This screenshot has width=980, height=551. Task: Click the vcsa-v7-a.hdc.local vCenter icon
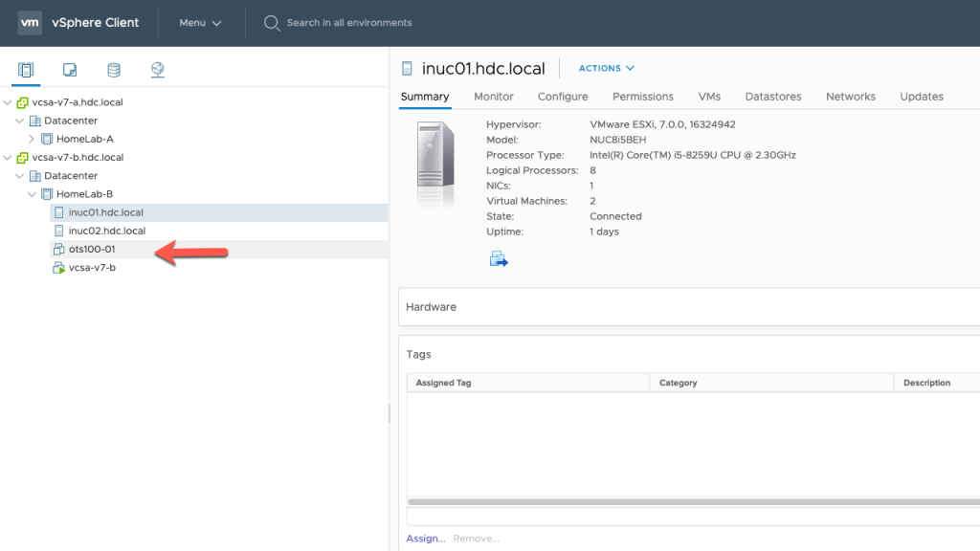pyautogui.click(x=23, y=102)
